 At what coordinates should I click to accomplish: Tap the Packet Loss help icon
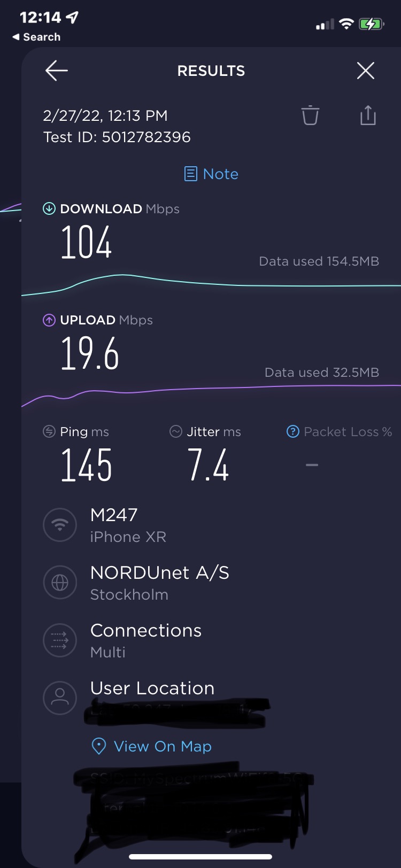[292, 431]
